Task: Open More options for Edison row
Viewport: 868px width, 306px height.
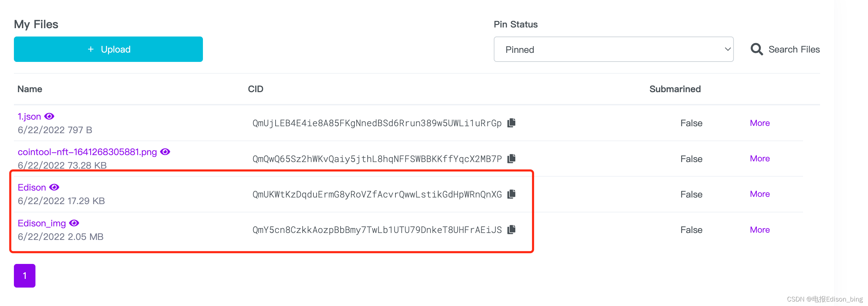Action: (x=760, y=194)
